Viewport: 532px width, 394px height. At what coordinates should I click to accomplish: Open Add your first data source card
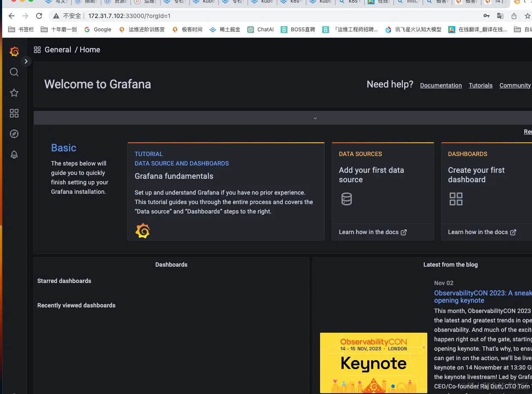[383, 192]
